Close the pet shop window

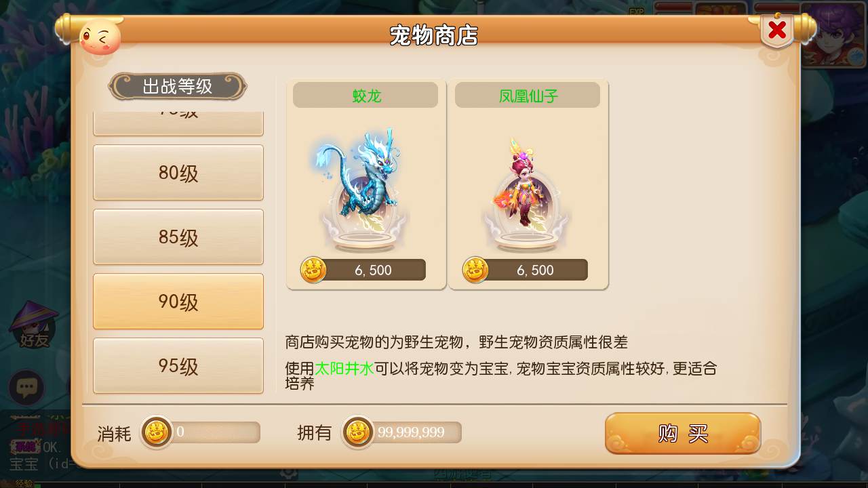click(x=777, y=30)
